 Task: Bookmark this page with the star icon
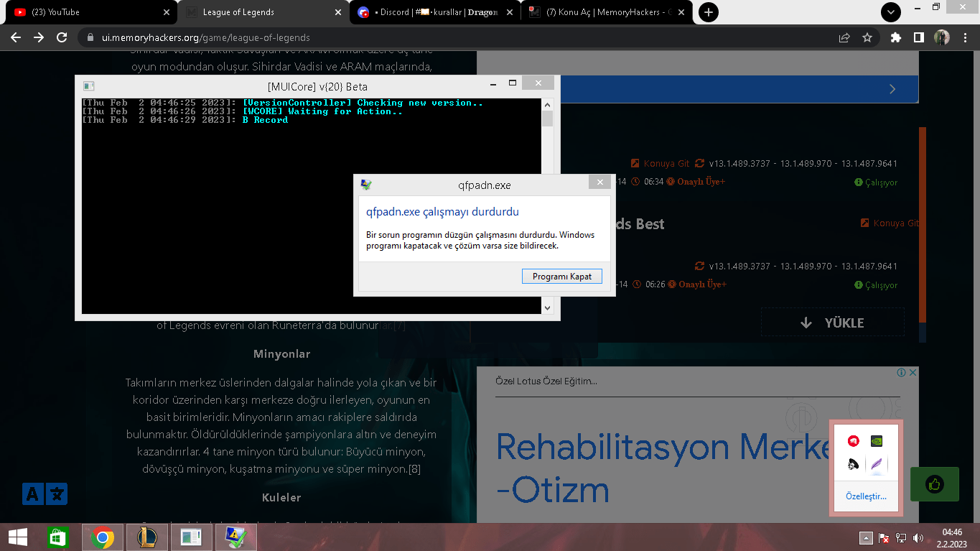(x=867, y=37)
